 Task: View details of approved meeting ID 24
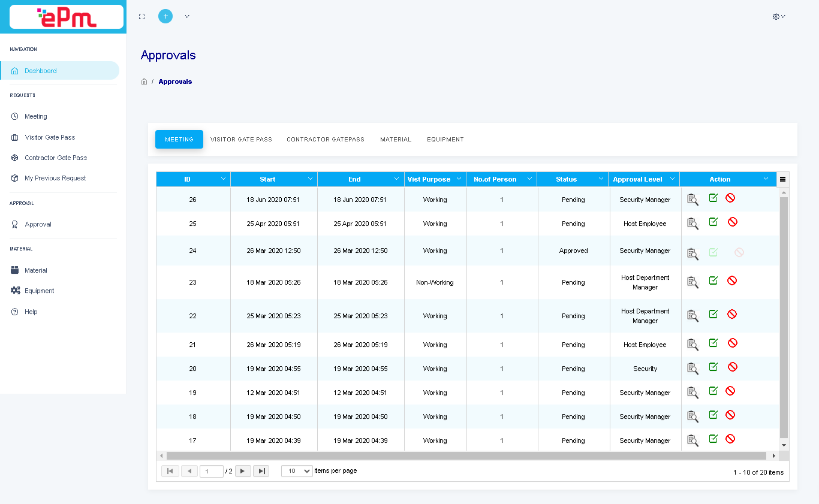(x=692, y=253)
